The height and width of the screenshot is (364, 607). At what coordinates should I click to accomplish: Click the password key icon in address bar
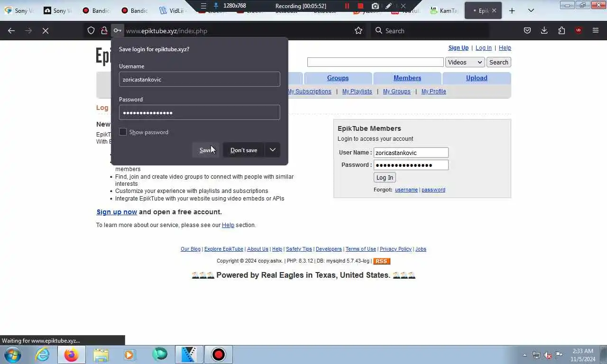pos(117,31)
